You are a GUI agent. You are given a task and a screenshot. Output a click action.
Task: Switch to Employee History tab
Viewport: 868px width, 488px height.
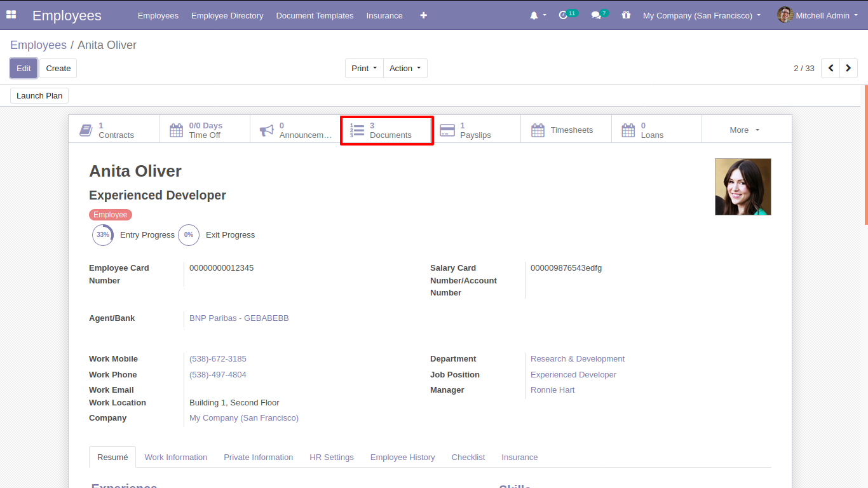(403, 457)
